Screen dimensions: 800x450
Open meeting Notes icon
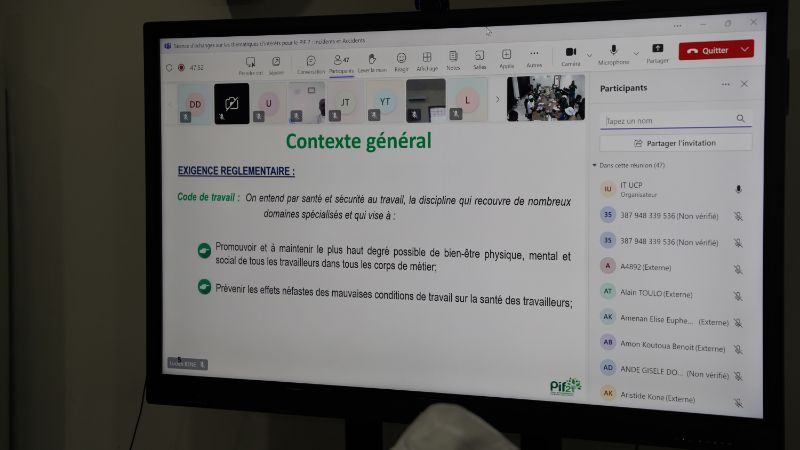pos(453,58)
